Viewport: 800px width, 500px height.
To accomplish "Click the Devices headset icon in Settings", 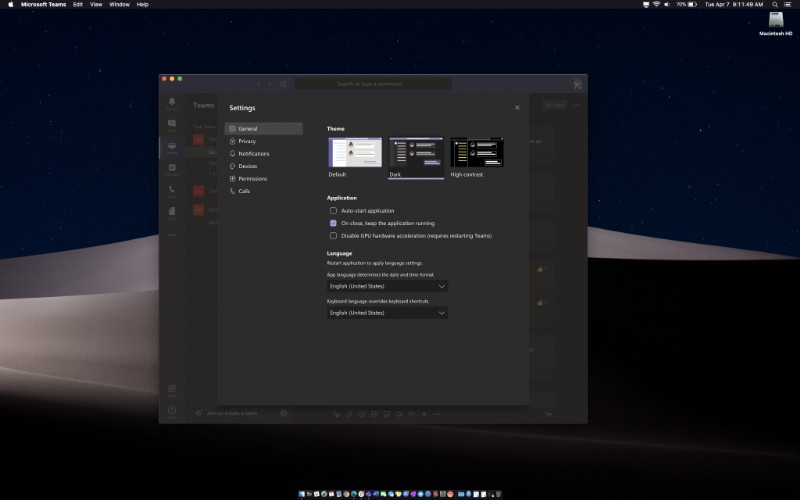I will 233,166.
